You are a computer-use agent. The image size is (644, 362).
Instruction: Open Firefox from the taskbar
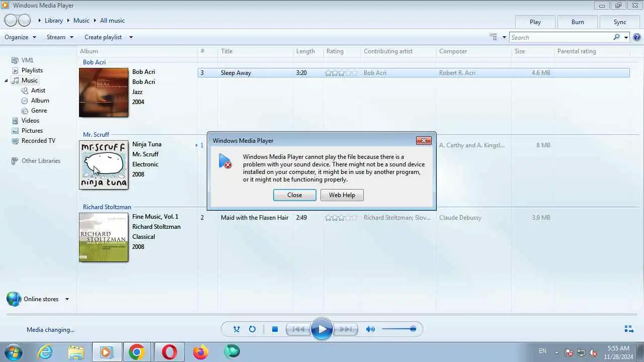(x=201, y=352)
